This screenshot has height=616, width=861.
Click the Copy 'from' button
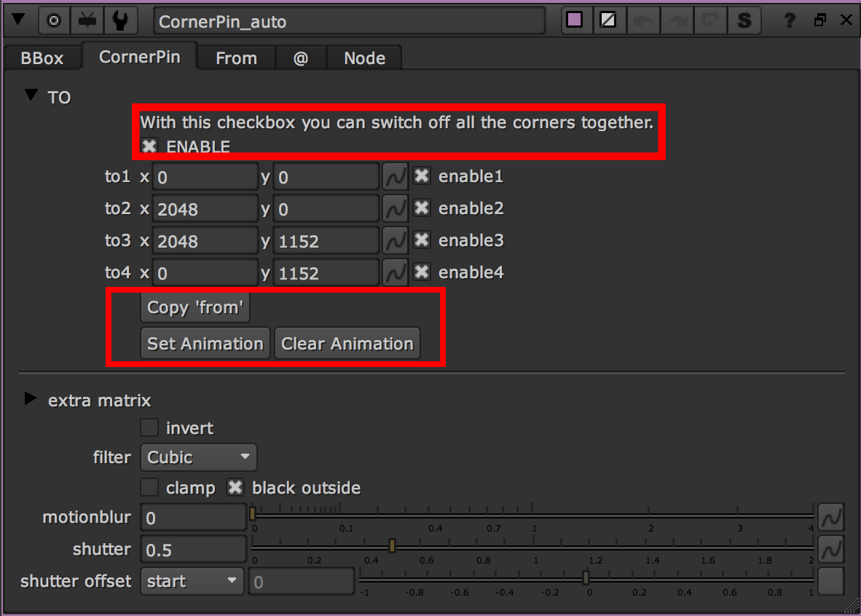[194, 308]
